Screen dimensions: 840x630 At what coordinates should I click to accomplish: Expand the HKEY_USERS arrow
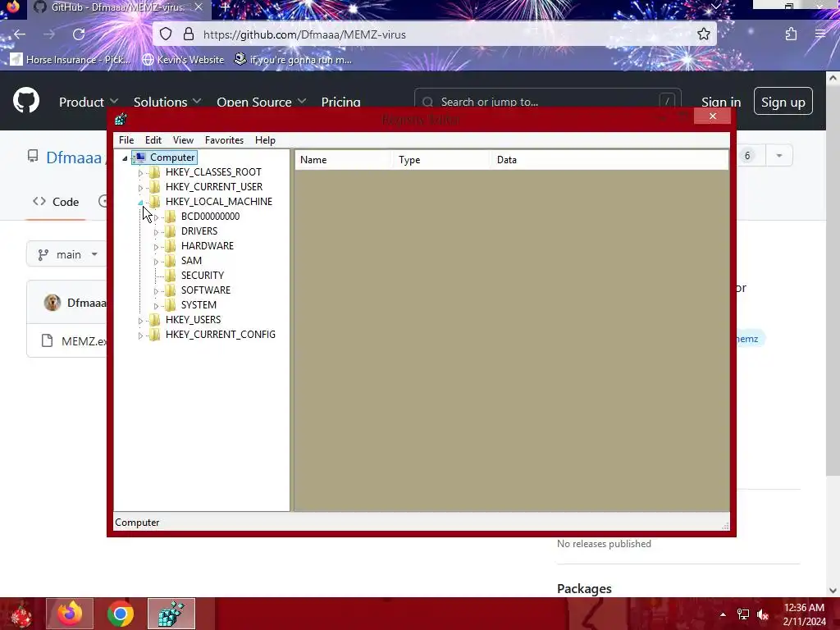click(x=140, y=321)
